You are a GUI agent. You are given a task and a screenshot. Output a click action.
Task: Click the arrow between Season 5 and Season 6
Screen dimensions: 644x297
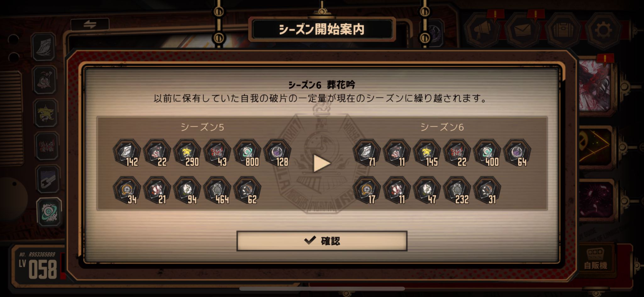[x=322, y=163]
